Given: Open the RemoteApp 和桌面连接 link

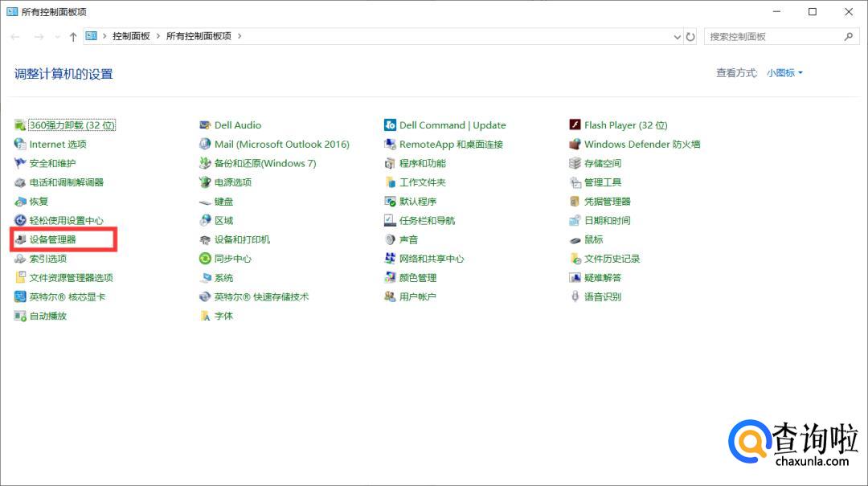Looking at the screenshot, I should [x=451, y=144].
